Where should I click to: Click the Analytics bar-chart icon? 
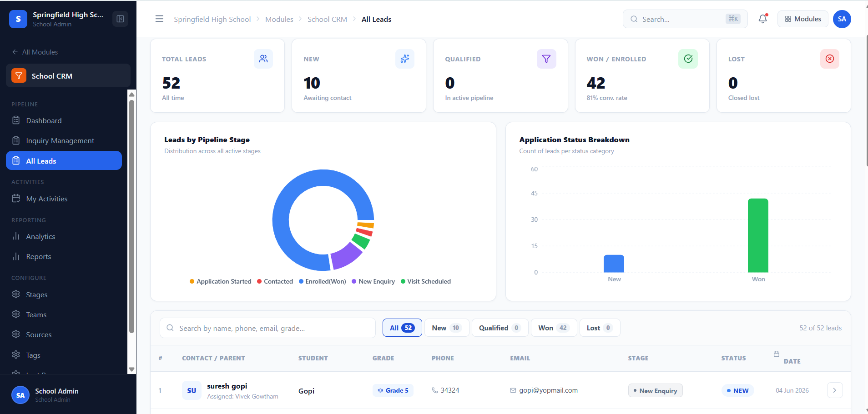pyautogui.click(x=16, y=236)
